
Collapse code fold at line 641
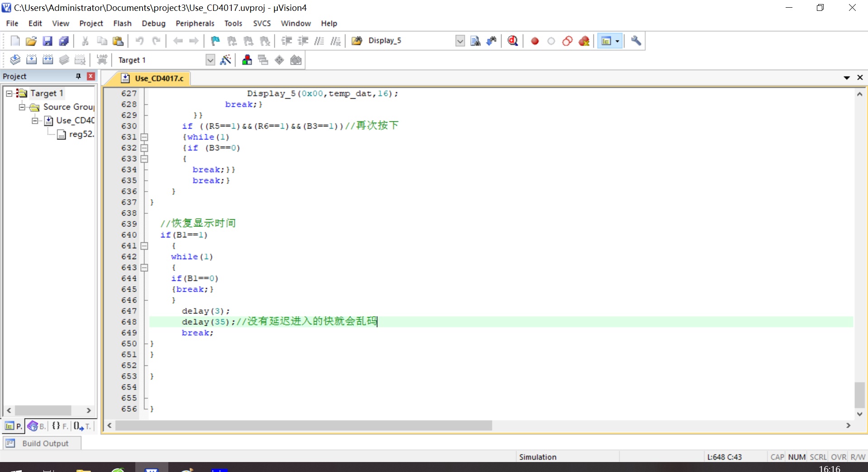click(144, 246)
